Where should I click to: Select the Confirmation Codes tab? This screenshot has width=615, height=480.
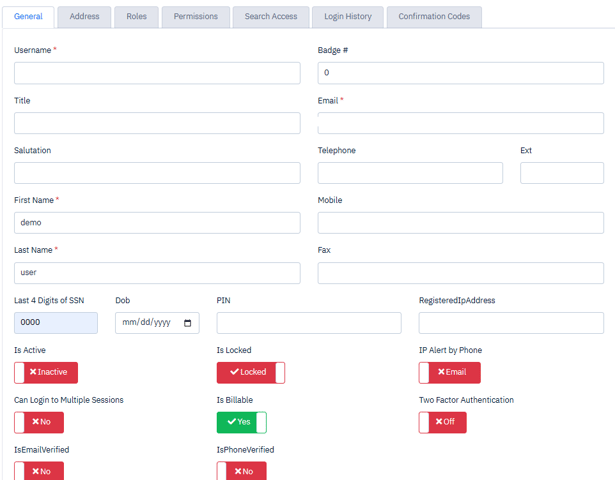tap(434, 17)
